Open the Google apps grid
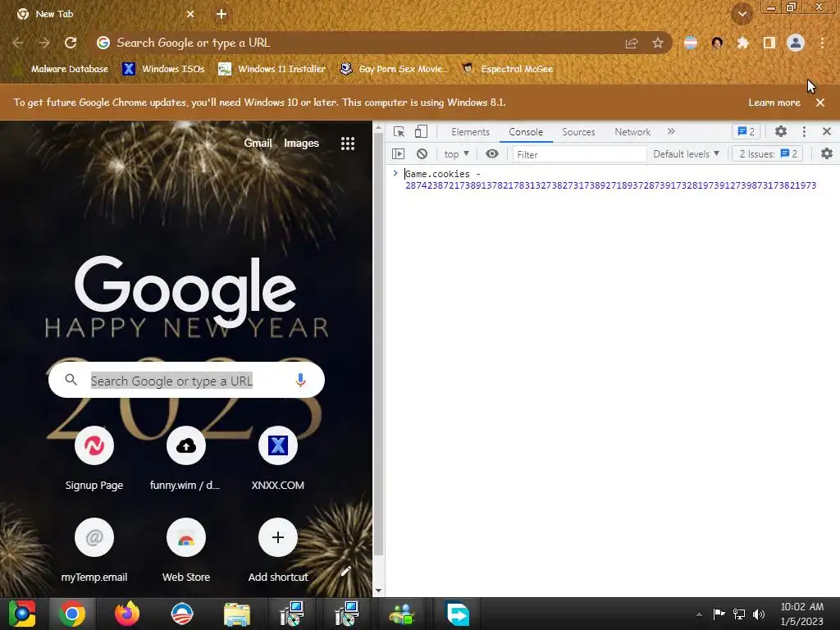Image resolution: width=840 pixels, height=630 pixels. 348,143
